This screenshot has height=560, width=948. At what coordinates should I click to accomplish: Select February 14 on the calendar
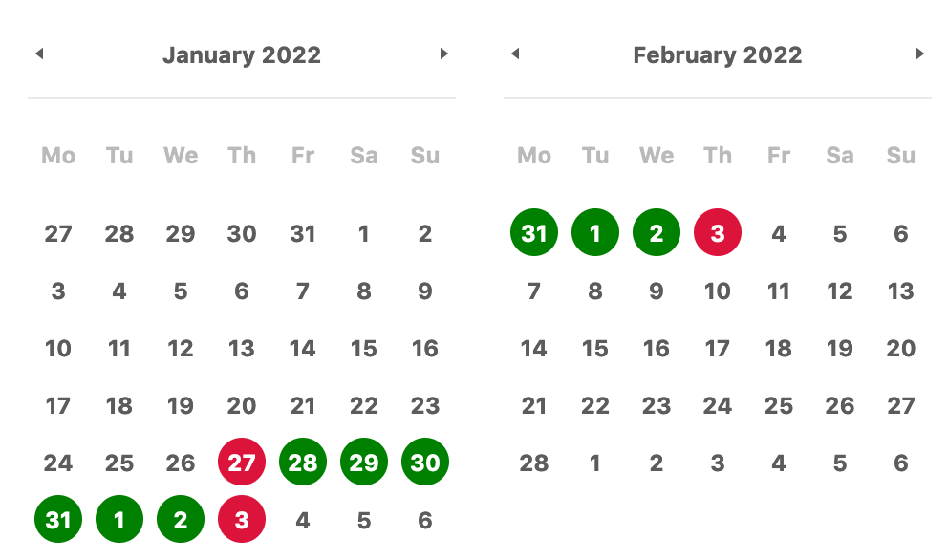534,348
